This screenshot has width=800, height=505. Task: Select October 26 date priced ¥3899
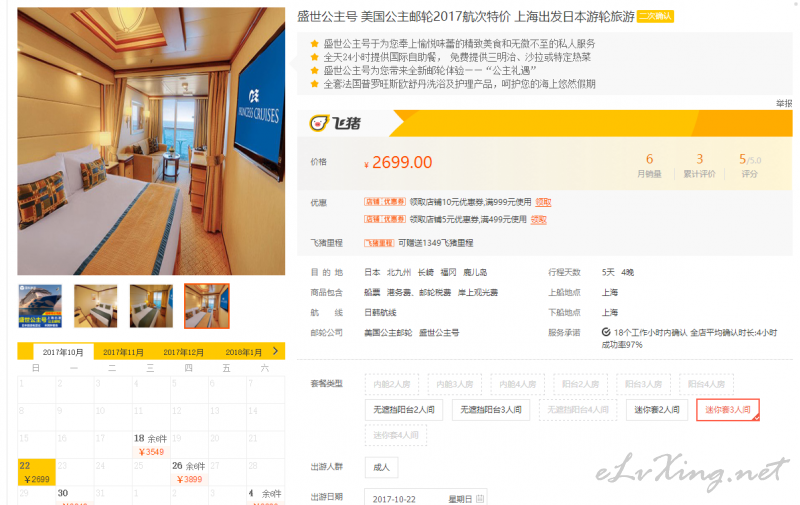(189, 472)
